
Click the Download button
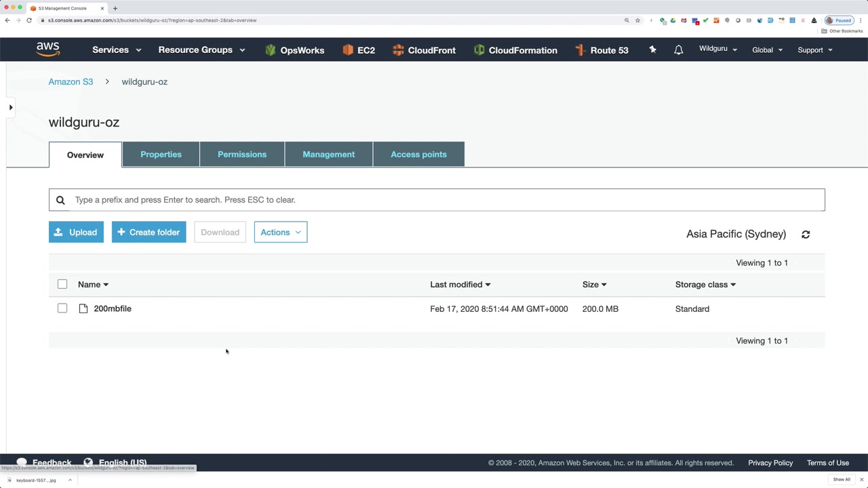point(220,232)
